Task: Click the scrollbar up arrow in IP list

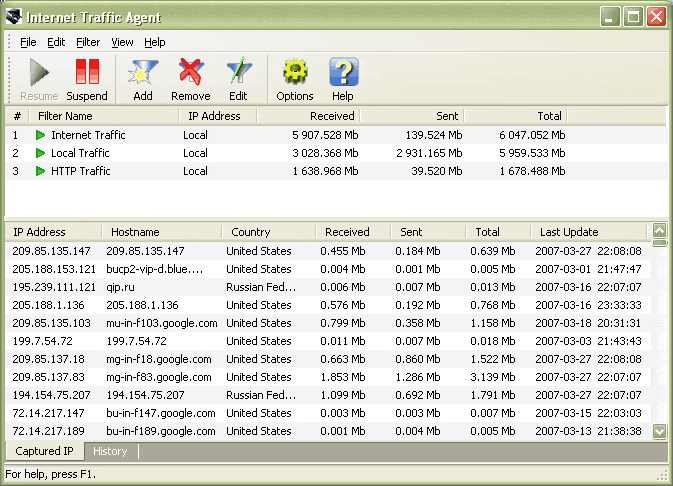Action: (659, 230)
